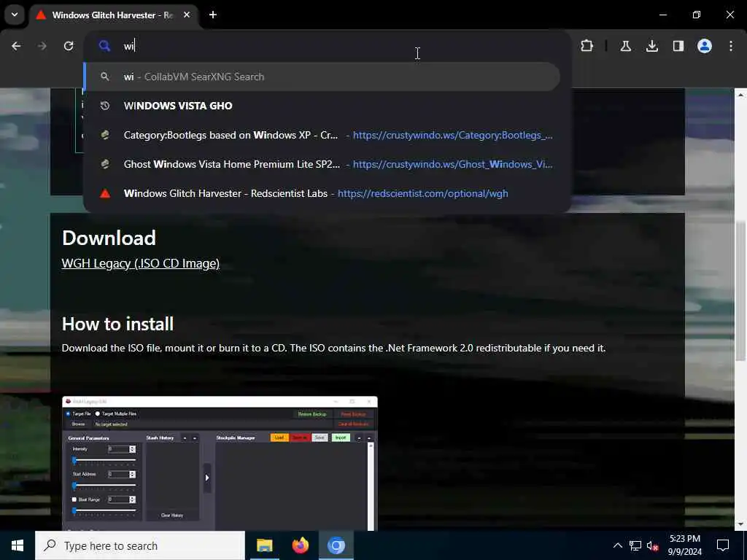Image resolution: width=747 pixels, height=560 pixels.
Task: Choose Windows Glitch Harvester Redscientist Labs suggestion
Action: (322, 193)
